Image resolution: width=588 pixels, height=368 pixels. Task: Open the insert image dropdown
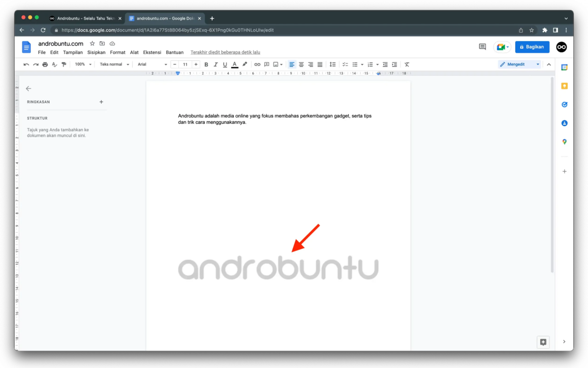click(278, 65)
